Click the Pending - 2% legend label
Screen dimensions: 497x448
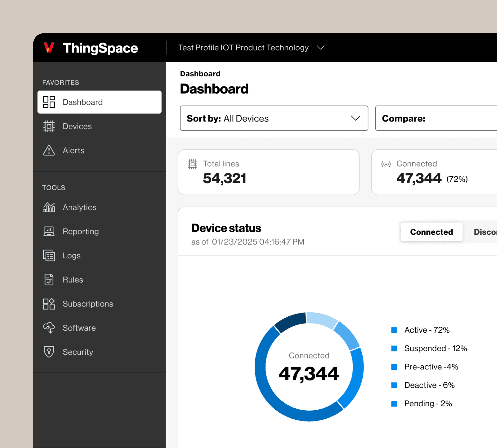point(428,404)
